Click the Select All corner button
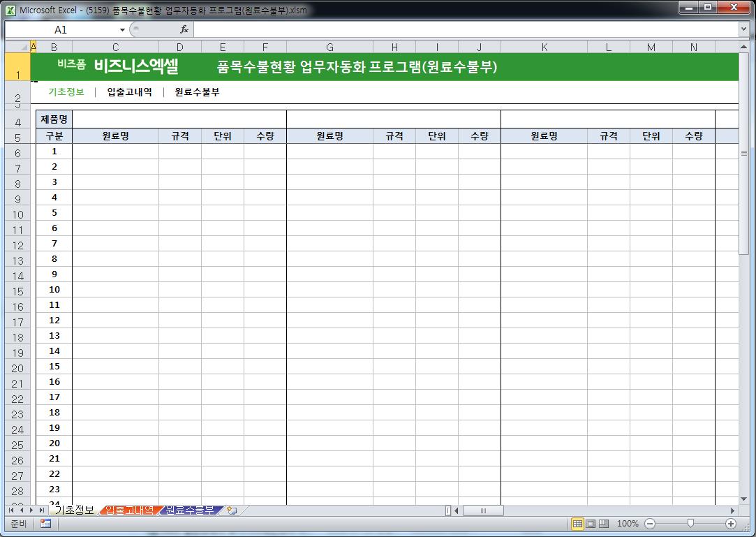The width and height of the screenshot is (756, 537). (x=17, y=47)
